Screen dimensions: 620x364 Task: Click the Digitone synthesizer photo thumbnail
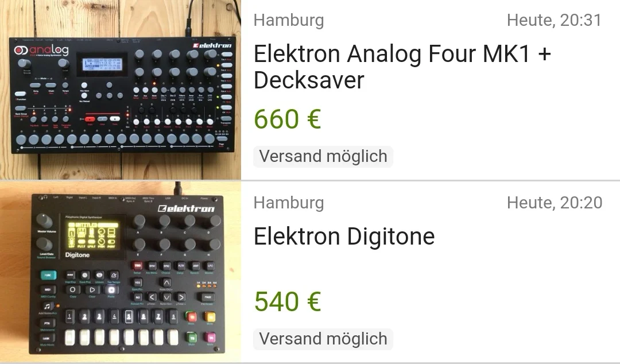pos(121,272)
